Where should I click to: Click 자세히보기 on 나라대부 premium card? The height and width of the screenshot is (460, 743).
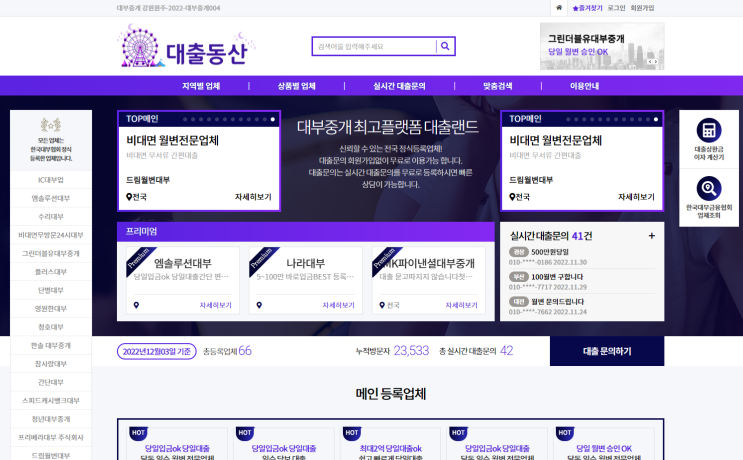338,305
